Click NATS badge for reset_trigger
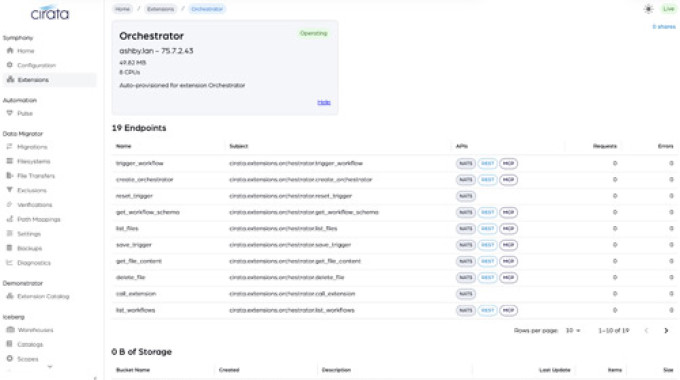680x380 pixels. 466,196
